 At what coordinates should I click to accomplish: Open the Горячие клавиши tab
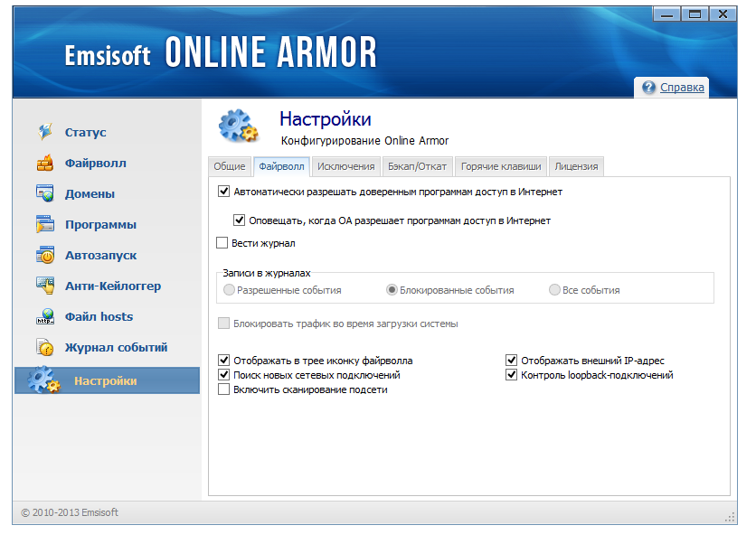click(x=501, y=166)
